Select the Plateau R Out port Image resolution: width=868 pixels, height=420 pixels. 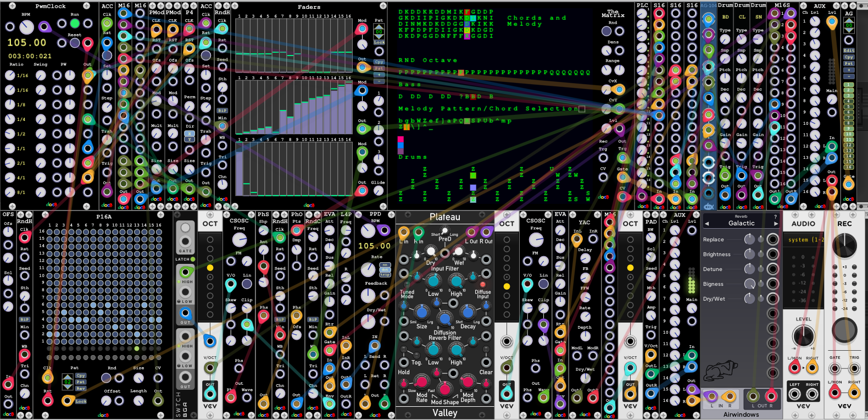click(486, 233)
